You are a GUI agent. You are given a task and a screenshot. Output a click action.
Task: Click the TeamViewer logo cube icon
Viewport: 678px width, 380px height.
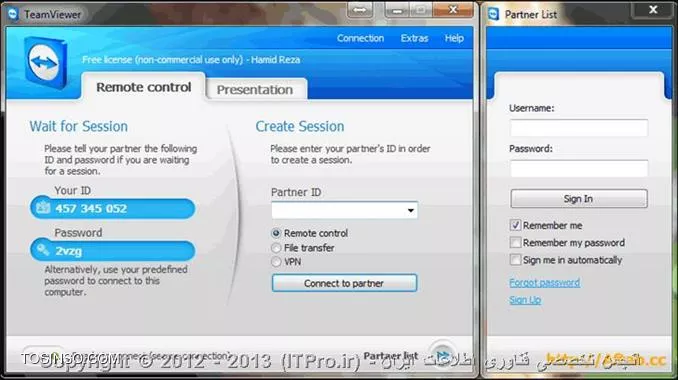point(45,63)
